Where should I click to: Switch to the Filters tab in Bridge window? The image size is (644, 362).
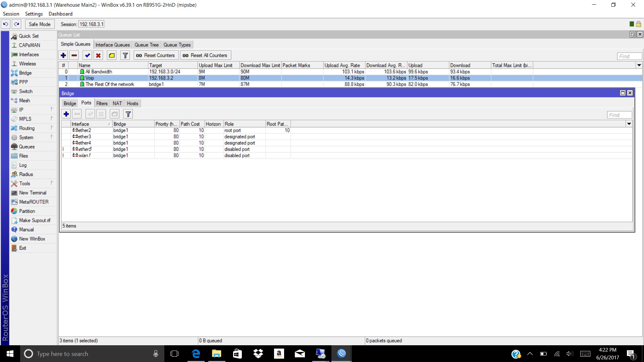tap(102, 104)
